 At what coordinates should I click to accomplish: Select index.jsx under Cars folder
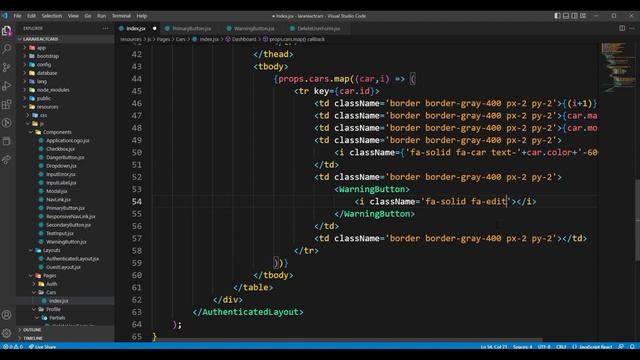(58, 301)
